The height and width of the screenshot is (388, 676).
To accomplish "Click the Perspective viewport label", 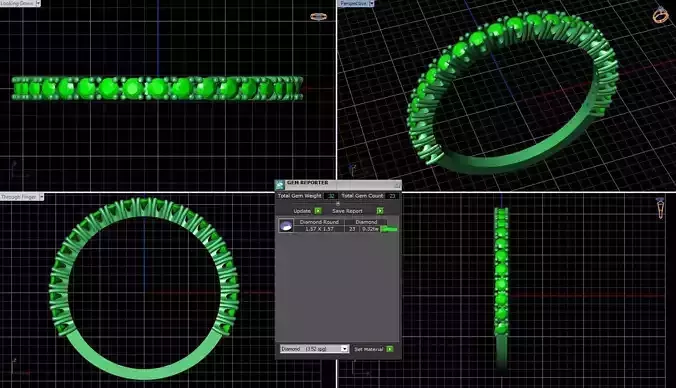I will pyautogui.click(x=353, y=3).
